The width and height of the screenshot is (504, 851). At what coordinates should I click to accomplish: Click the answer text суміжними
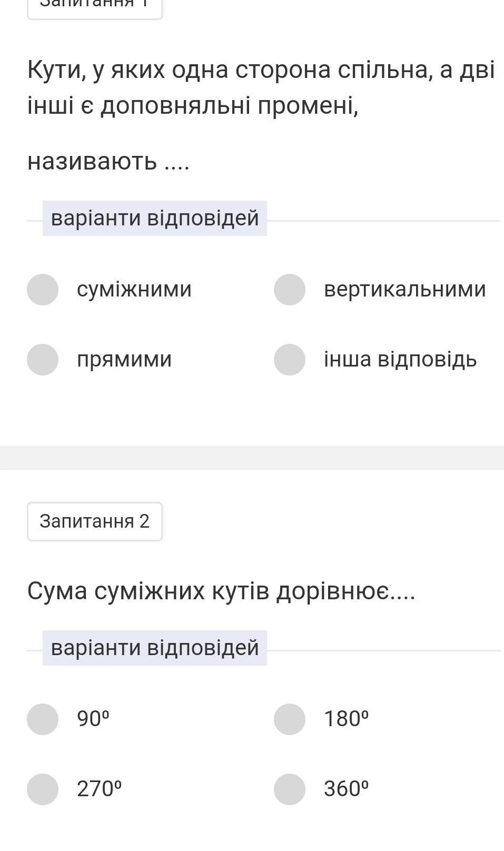134,290
